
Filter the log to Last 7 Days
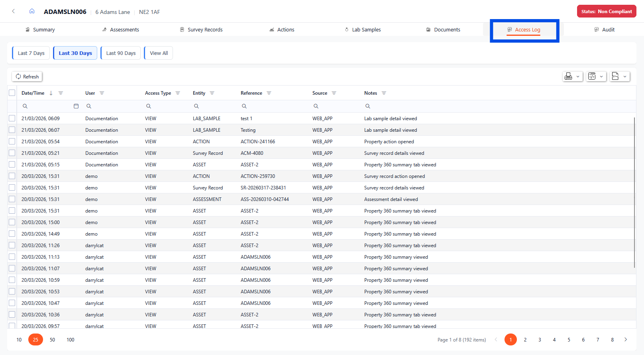pyautogui.click(x=31, y=53)
